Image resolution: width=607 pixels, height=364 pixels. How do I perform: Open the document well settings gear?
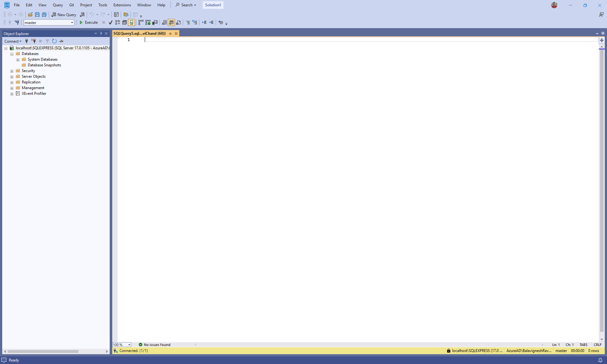[x=603, y=33]
